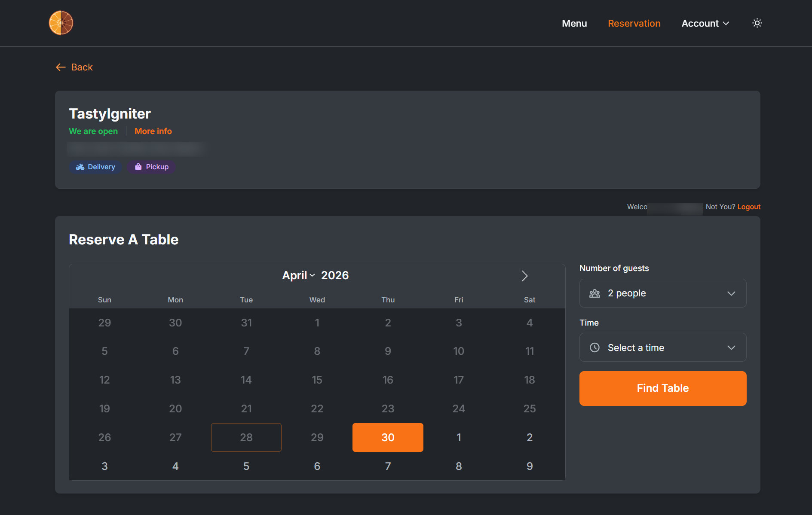Screen dimensions: 812x515
Task: Open the Menu navigation item
Action: click(x=574, y=23)
